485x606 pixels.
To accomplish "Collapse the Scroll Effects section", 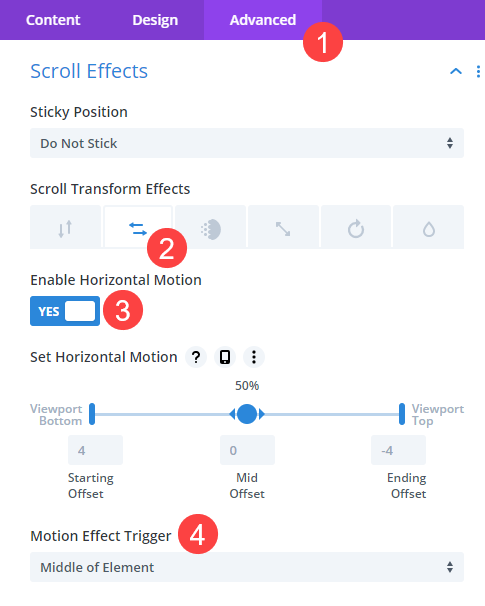I will [x=456, y=71].
